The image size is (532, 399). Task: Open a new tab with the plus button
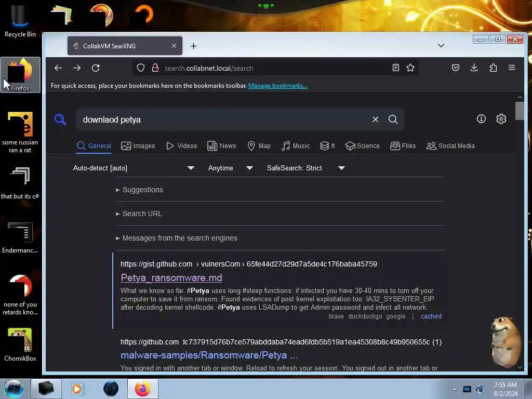click(193, 46)
